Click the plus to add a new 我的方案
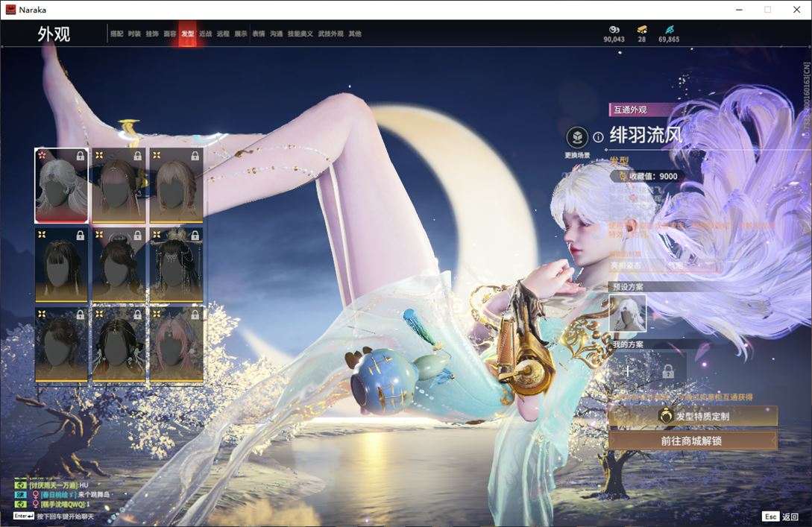Viewport: 812px width, 527px height. (x=629, y=370)
